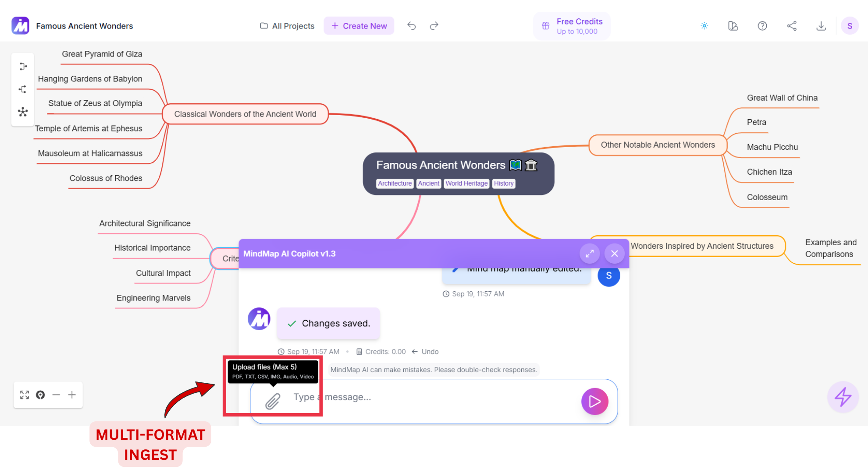868x473 pixels.
Task: Download the mind map
Action: [821, 26]
